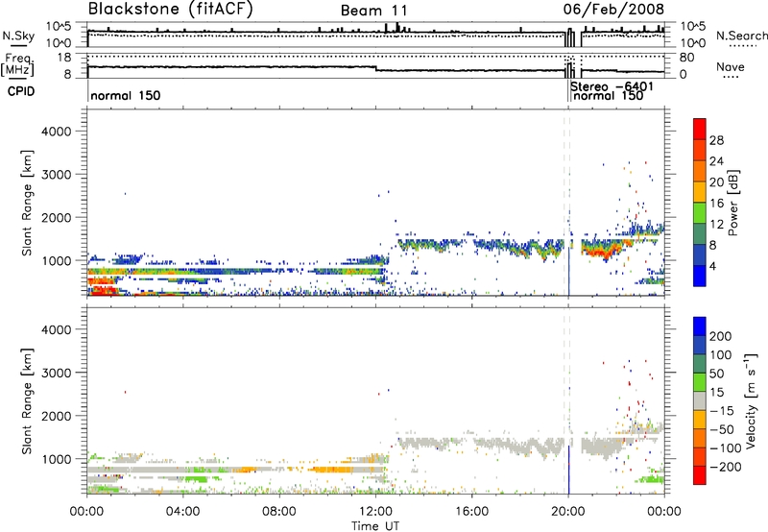Click the "04:00" time axis label
The width and height of the screenshot is (768, 532).
183,512
